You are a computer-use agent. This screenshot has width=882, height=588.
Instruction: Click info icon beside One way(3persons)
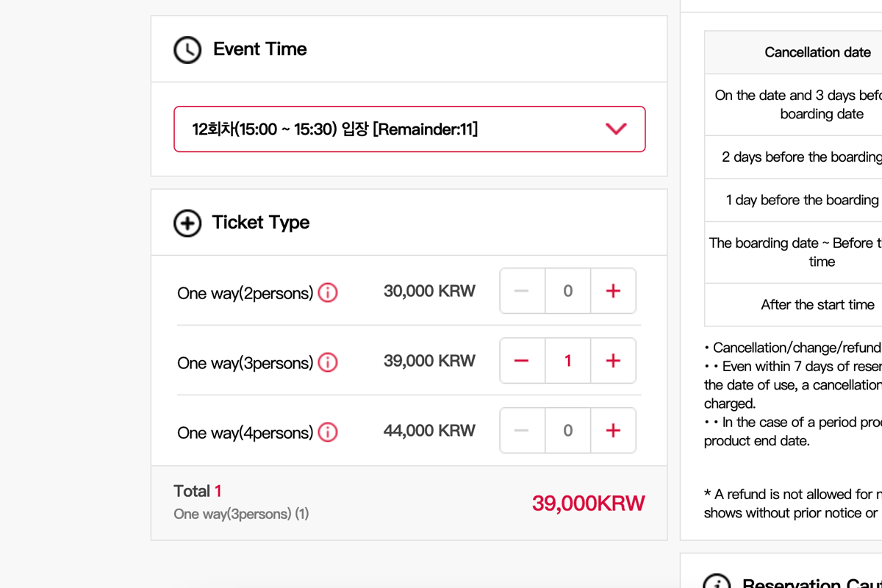328,363
